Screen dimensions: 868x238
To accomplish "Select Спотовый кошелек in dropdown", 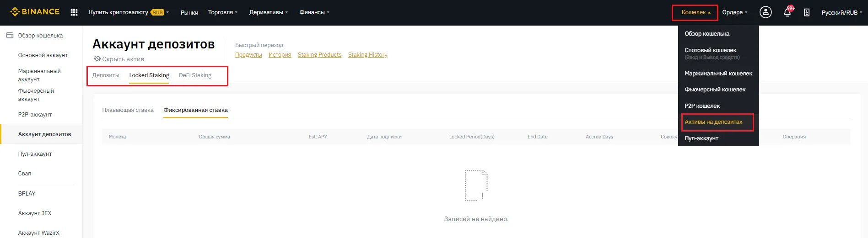I will (x=711, y=50).
